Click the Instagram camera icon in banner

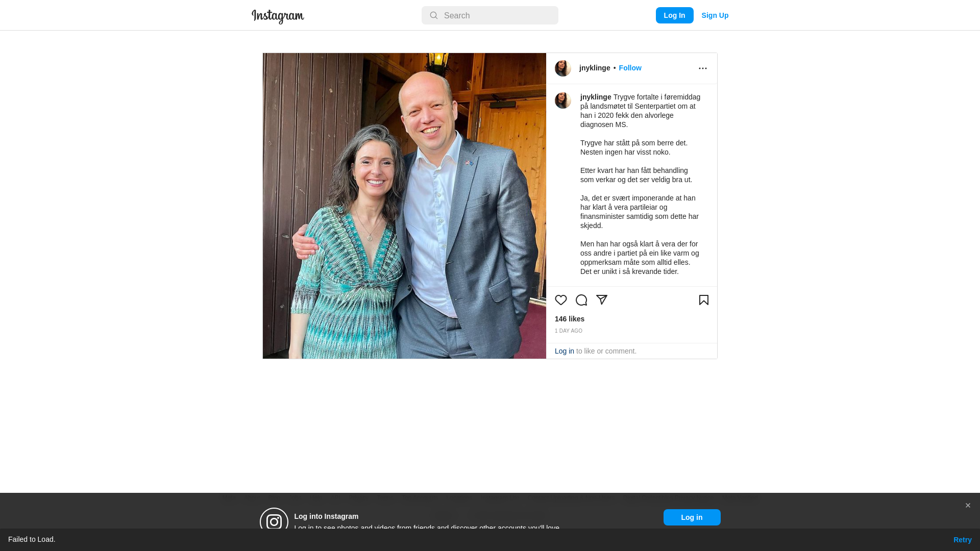click(274, 521)
